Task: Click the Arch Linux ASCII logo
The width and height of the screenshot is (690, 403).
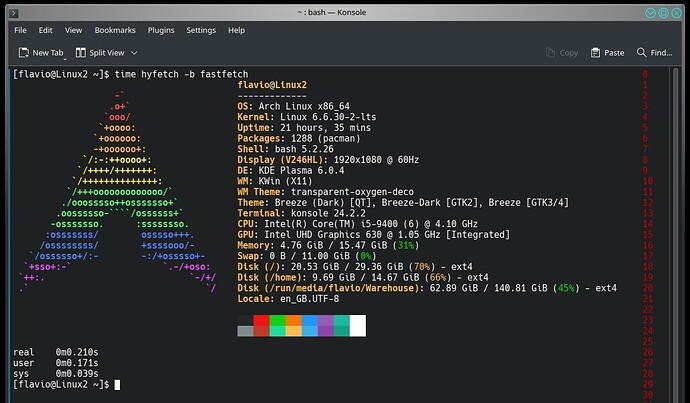Action: coord(118,192)
